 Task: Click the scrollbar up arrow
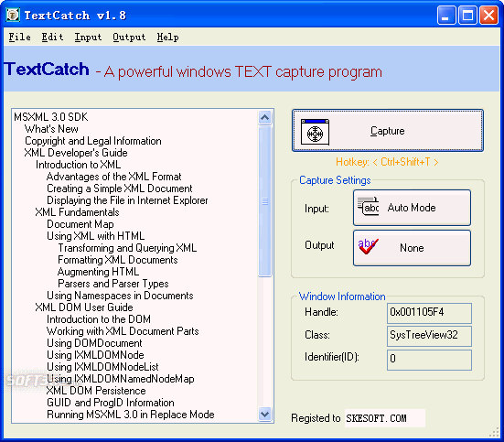[265, 117]
